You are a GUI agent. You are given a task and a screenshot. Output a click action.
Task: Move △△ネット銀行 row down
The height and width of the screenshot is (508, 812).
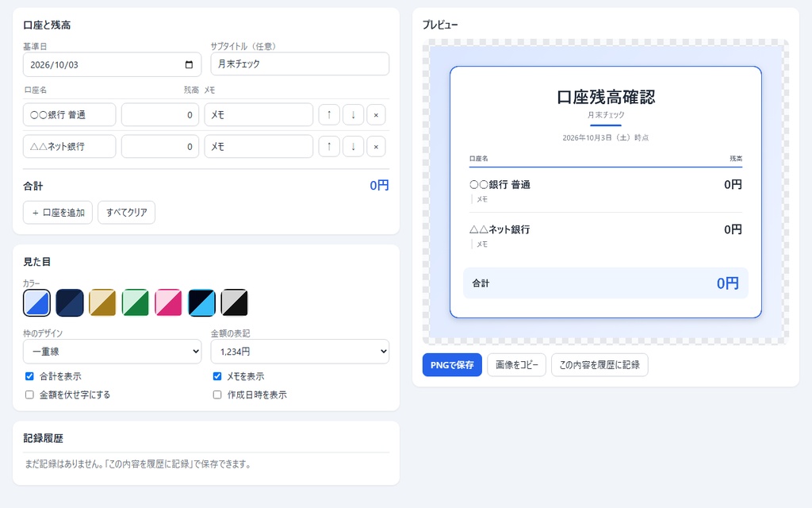[x=353, y=146]
